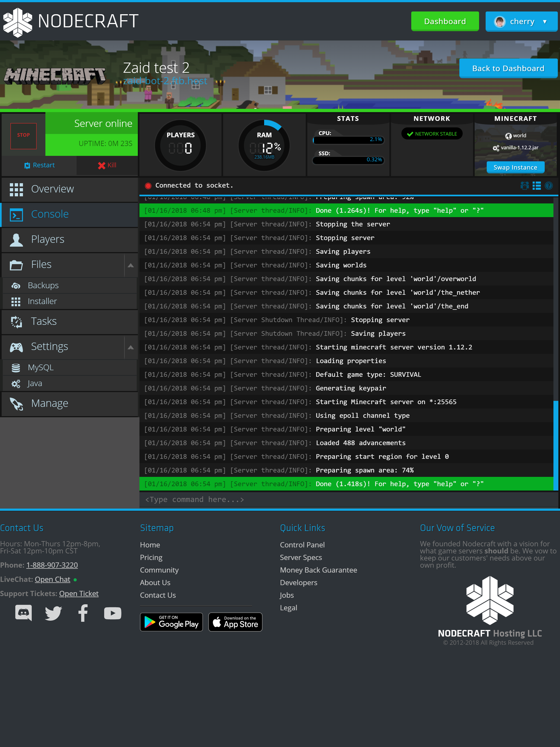Click the list view icon above console
Screen dimensions: 560x747
537,185
